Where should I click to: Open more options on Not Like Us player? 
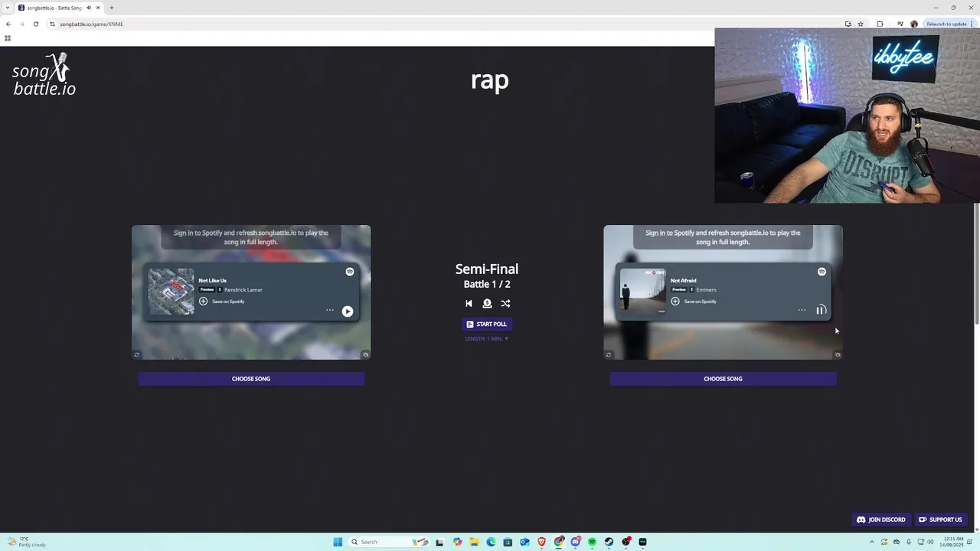coord(330,310)
